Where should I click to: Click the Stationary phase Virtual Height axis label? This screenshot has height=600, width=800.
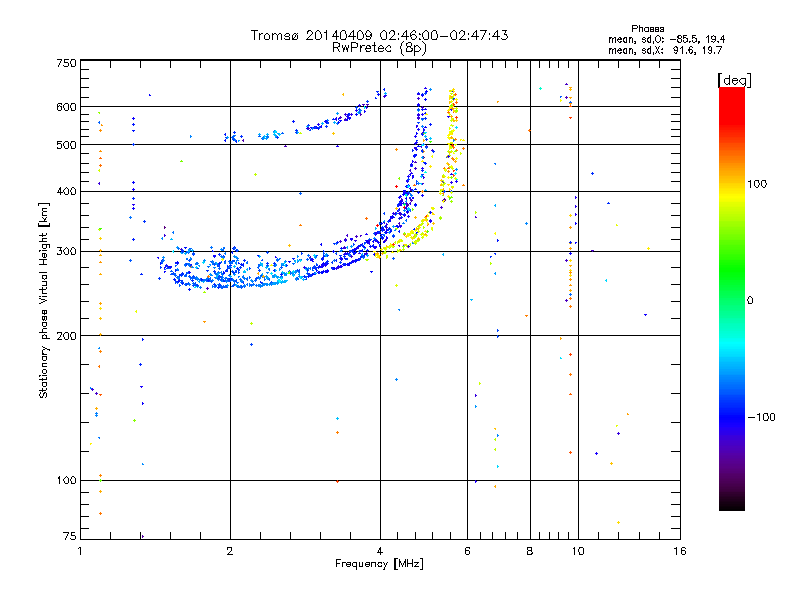point(44,300)
